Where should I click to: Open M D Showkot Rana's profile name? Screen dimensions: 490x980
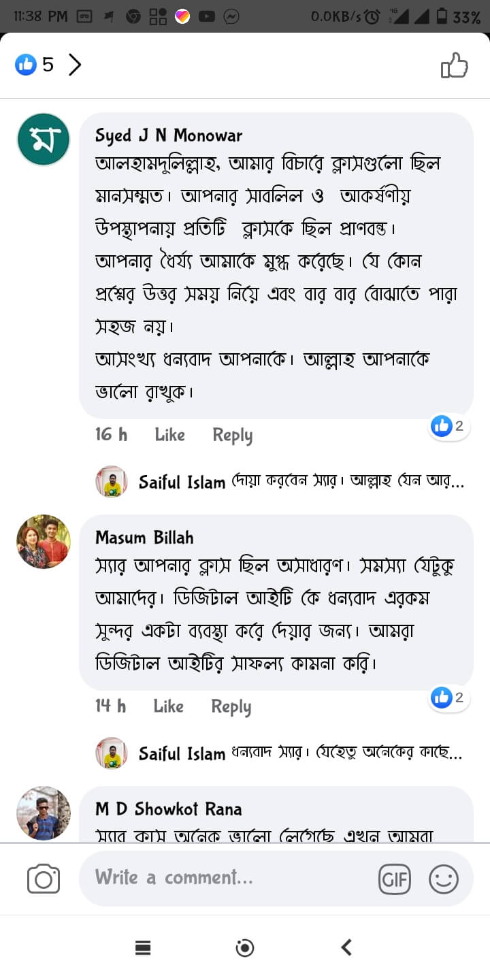169,808
